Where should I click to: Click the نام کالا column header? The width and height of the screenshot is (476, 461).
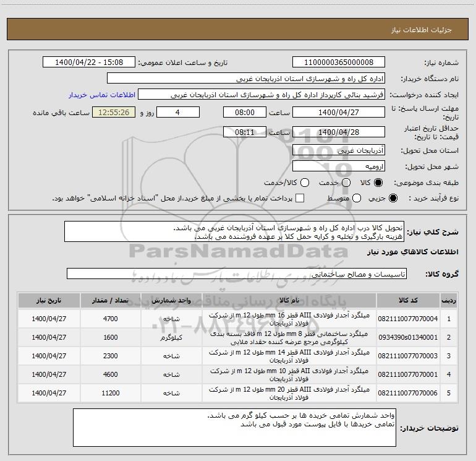[289, 300]
